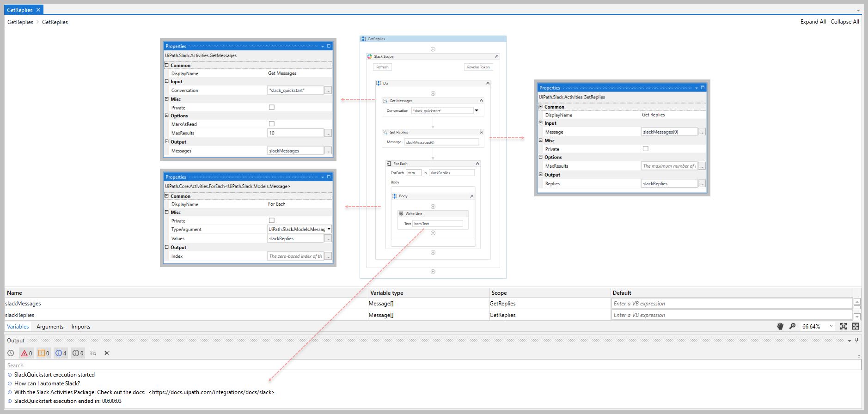Open Output panel options dropdown arrow
This screenshot has width=868, height=414.
click(850, 341)
